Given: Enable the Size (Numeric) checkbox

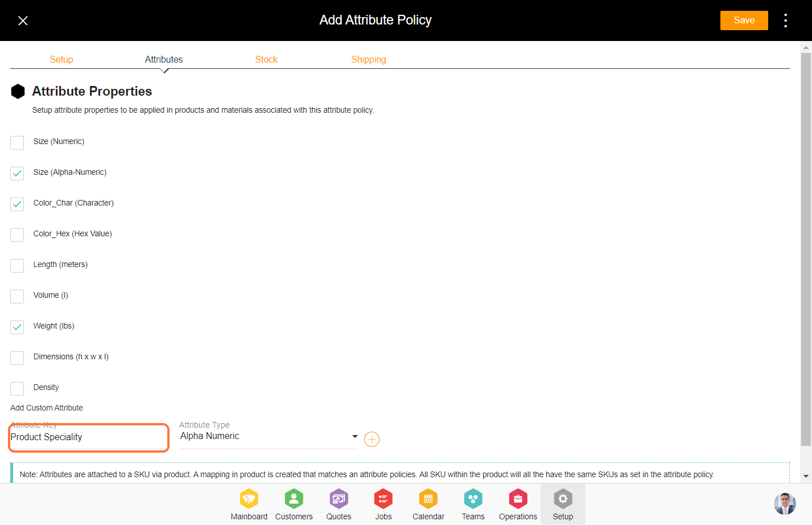Looking at the screenshot, I should 17,142.
